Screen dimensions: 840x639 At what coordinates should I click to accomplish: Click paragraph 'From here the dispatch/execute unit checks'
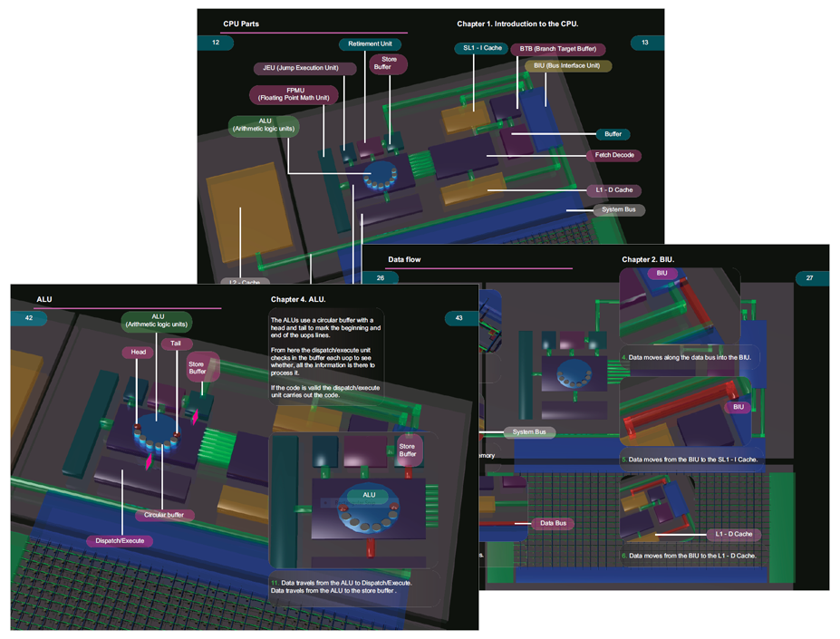point(323,362)
